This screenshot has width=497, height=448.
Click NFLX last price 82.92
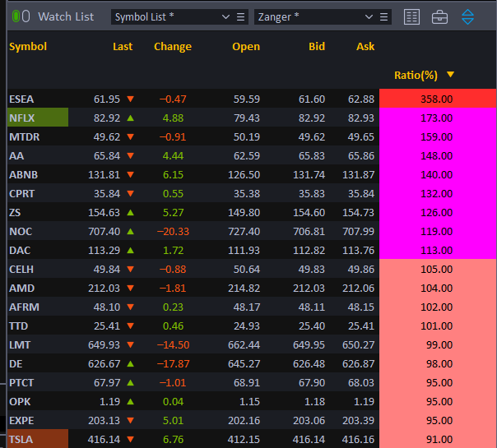107,118
